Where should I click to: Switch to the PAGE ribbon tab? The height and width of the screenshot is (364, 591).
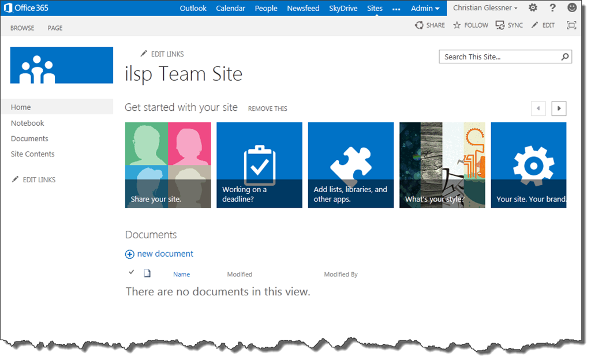point(55,28)
